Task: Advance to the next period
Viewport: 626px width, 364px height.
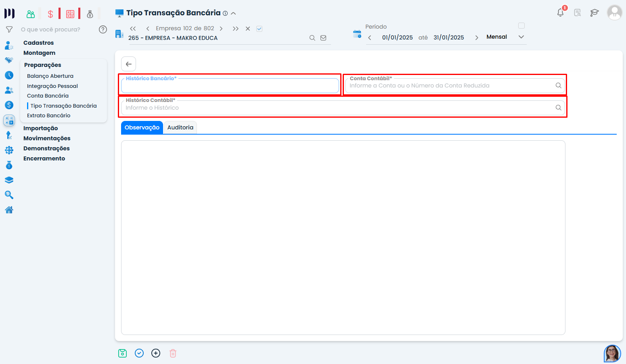Action: (477, 37)
